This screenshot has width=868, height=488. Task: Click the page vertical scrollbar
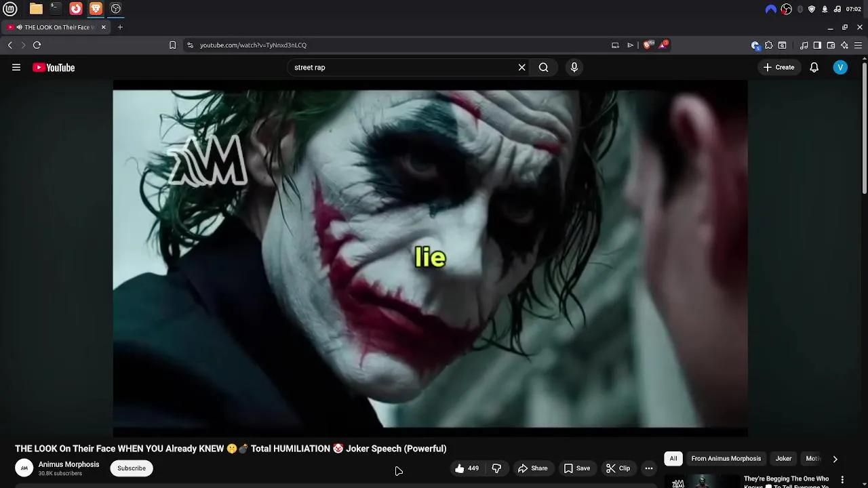point(865,127)
